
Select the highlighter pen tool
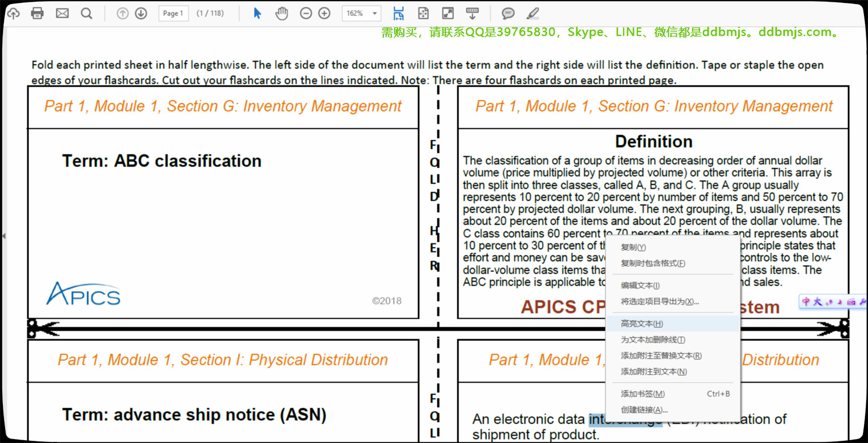pyautogui.click(x=533, y=13)
